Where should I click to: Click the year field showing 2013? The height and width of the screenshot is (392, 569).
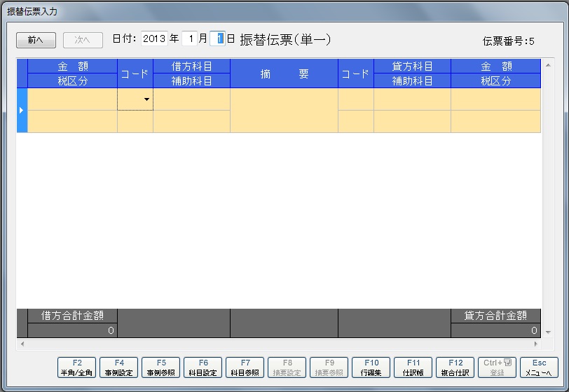coord(153,39)
